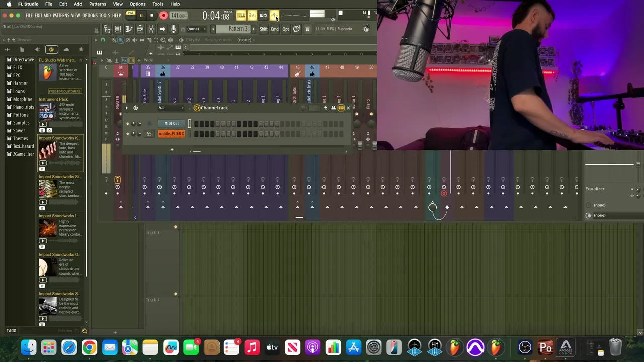This screenshot has height=362, width=644.
Task: Open the Instrument Pack thumbnail
Action: coord(47,112)
